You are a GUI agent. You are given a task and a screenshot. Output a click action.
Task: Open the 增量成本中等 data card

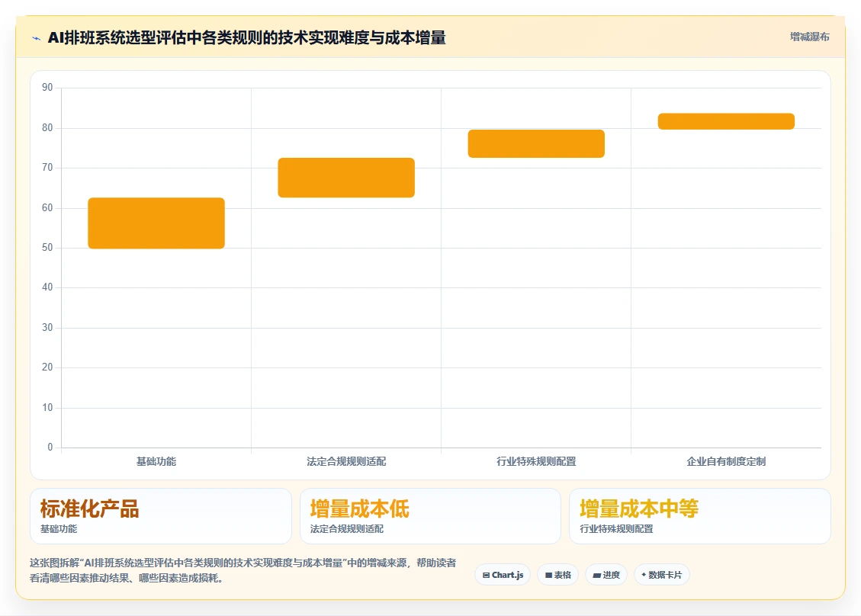pyautogui.click(x=700, y=516)
